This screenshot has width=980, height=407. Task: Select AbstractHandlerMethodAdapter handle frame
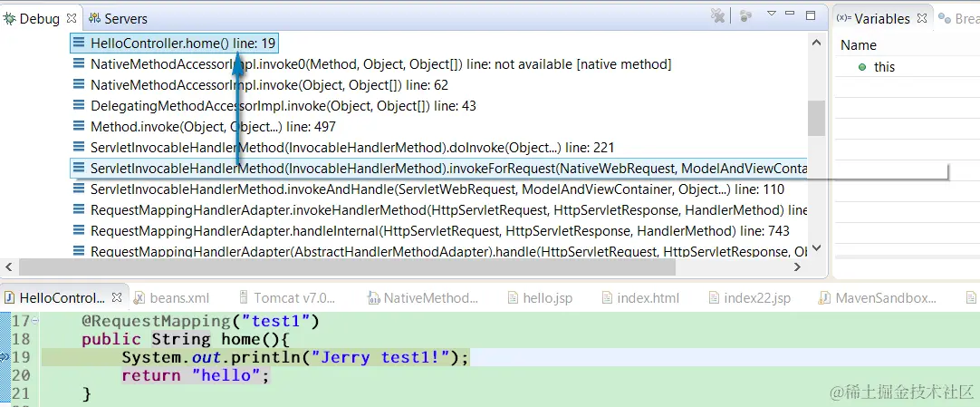click(x=448, y=251)
